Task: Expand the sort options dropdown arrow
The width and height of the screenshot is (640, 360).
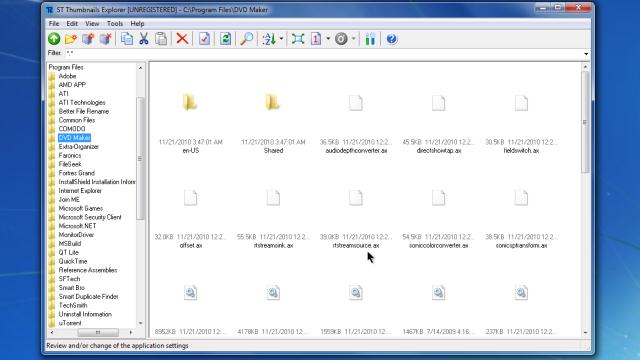Action: (x=281, y=39)
